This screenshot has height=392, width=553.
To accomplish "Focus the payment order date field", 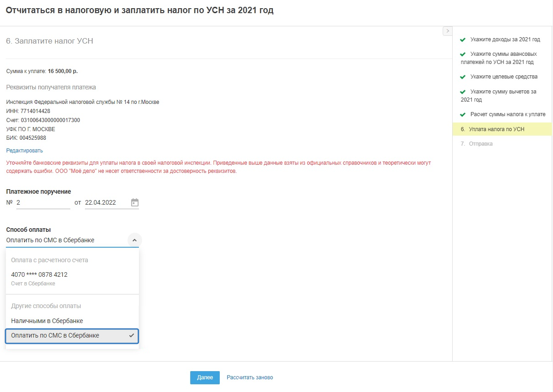I will tap(106, 203).
